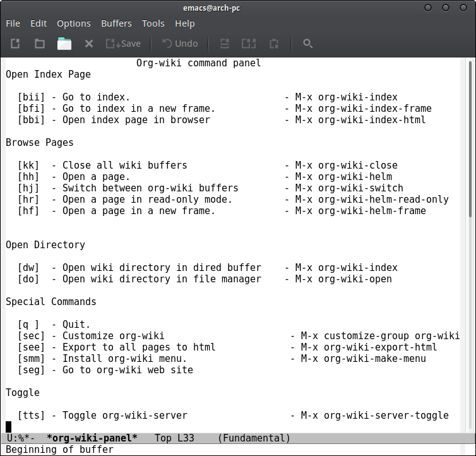The height and width of the screenshot is (456, 476).
Task: Click the Save toolbar button
Action: pyautogui.click(x=123, y=44)
